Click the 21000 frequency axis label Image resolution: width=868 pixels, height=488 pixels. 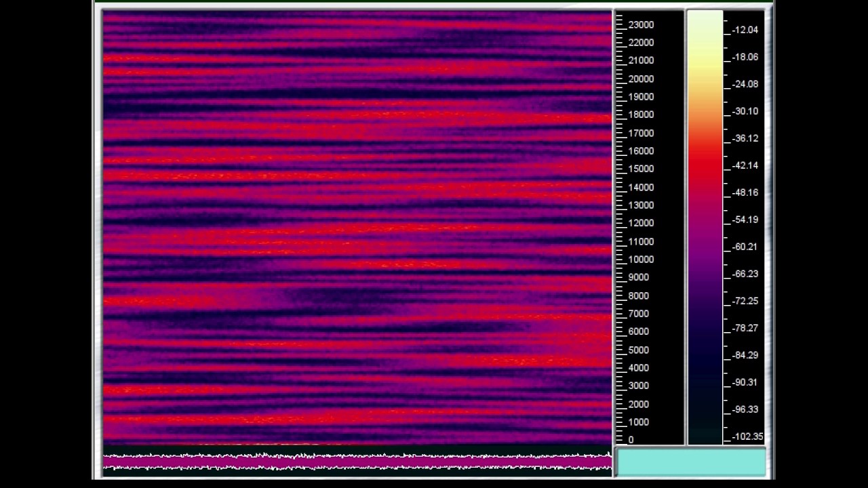click(x=641, y=60)
